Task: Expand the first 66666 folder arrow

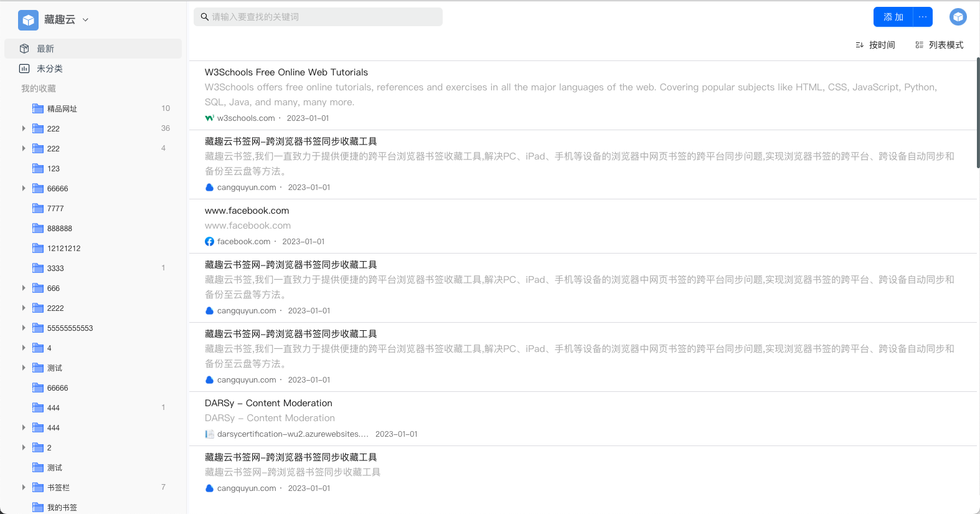Action: coord(24,188)
